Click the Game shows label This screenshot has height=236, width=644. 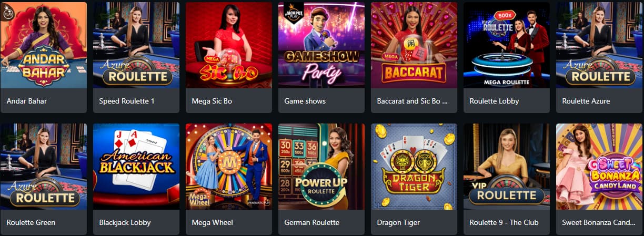305,101
